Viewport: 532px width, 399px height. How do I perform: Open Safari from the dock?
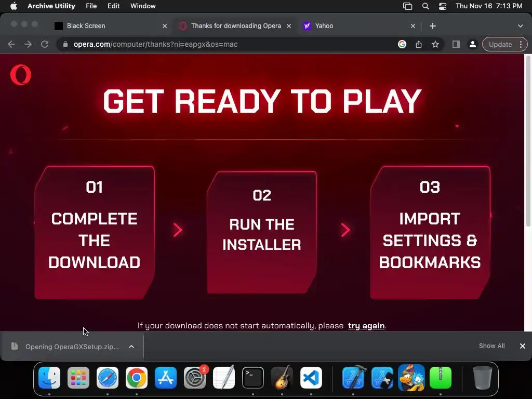tap(108, 378)
